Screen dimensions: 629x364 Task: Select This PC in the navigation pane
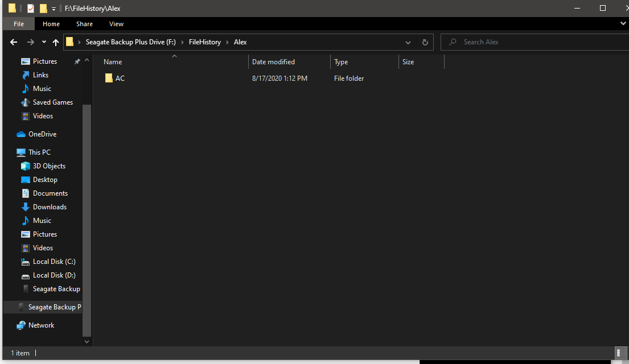pos(39,152)
